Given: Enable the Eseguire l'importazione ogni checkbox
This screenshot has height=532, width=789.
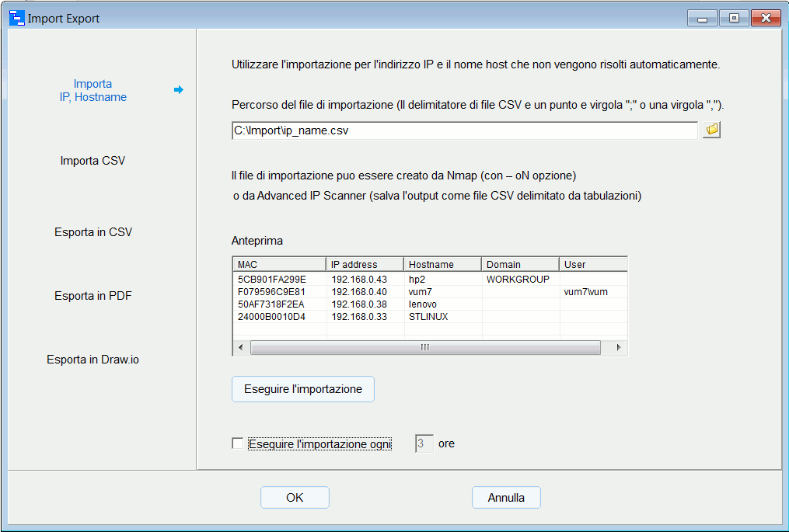Looking at the screenshot, I should click(x=237, y=443).
